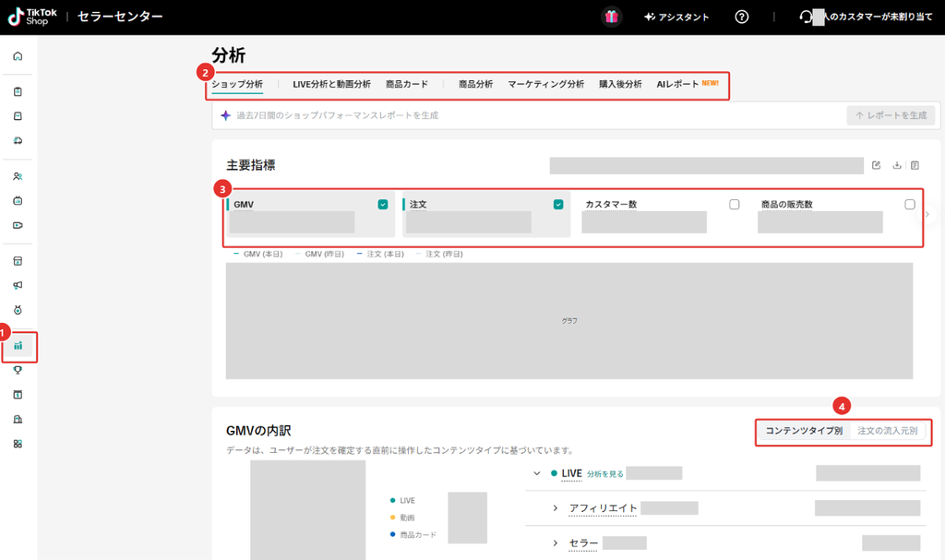Toggle 注文 (本日) legend series
The width and height of the screenshot is (945, 560).
click(380, 254)
